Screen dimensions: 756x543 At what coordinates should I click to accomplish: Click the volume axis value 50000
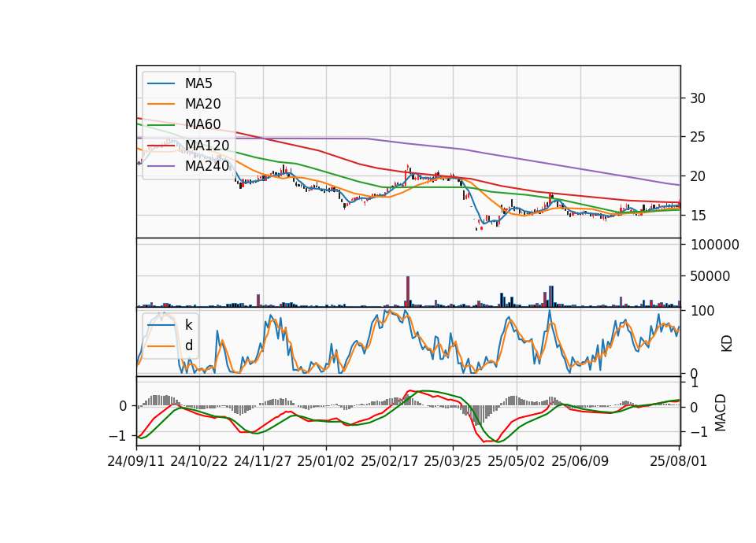710,276
